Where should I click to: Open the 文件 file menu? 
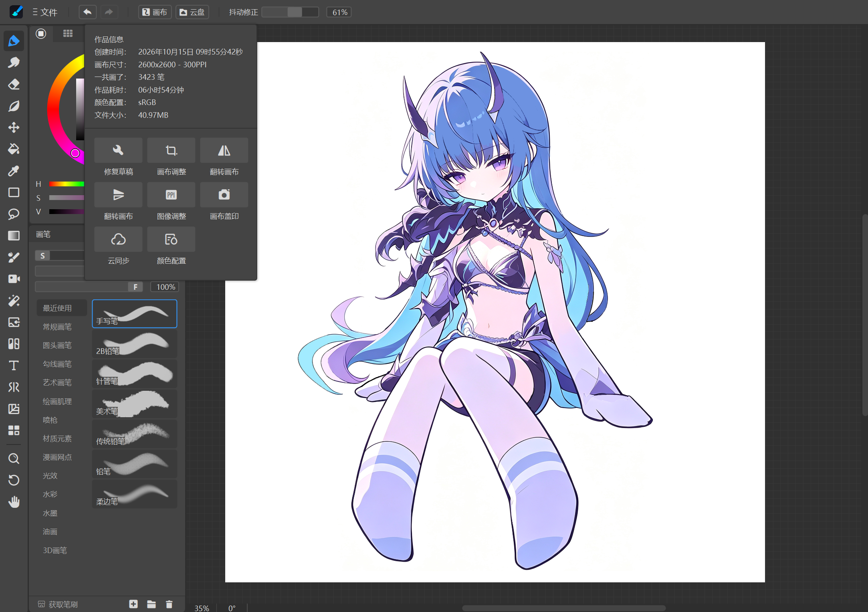tap(45, 12)
